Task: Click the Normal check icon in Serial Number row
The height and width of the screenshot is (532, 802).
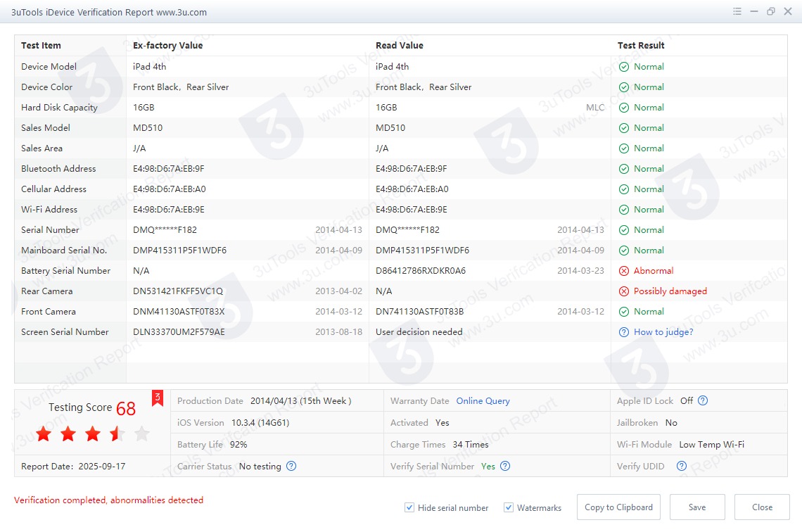Action: [x=624, y=230]
